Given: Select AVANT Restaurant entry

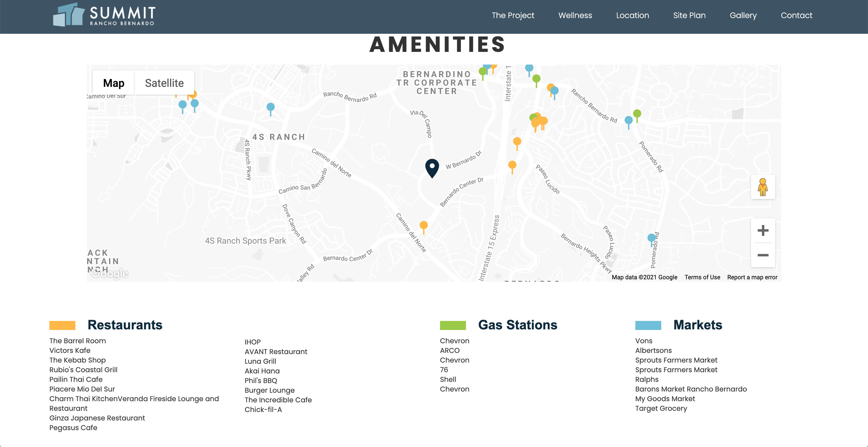Looking at the screenshot, I should (x=276, y=352).
